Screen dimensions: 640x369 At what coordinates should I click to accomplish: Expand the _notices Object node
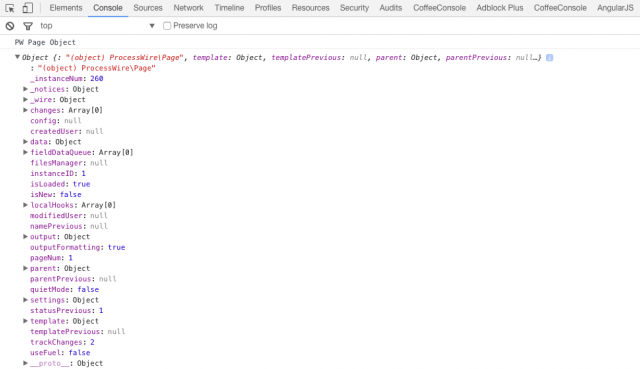tap(25, 89)
